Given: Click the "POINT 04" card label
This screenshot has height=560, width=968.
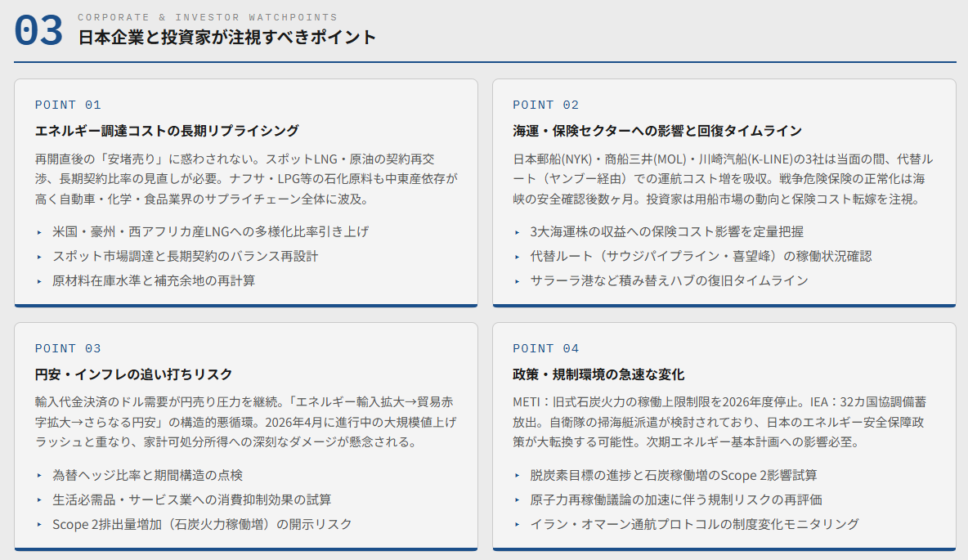Looking at the screenshot, I should coord(545,348).
